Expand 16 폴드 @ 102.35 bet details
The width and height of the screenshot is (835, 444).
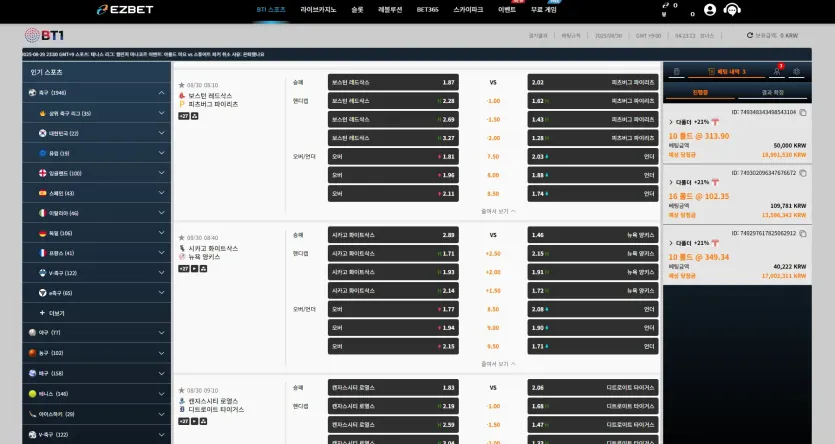pyautogui.click(x=671, y=182)
